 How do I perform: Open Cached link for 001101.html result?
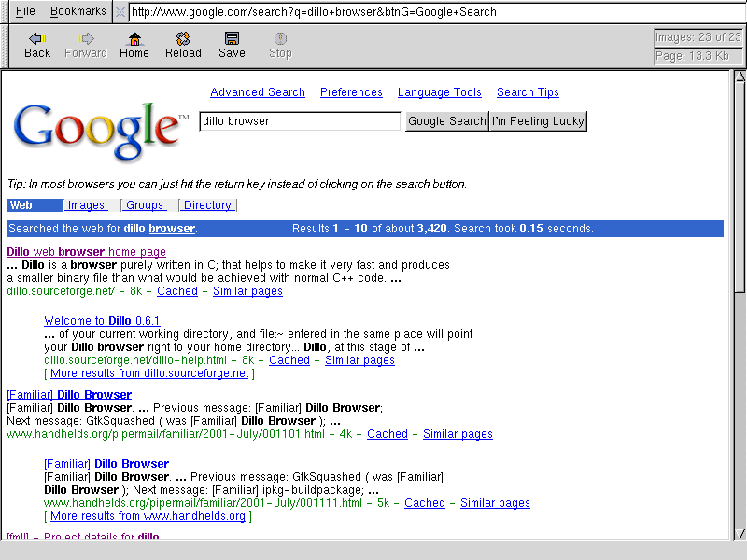click(388, 434)
